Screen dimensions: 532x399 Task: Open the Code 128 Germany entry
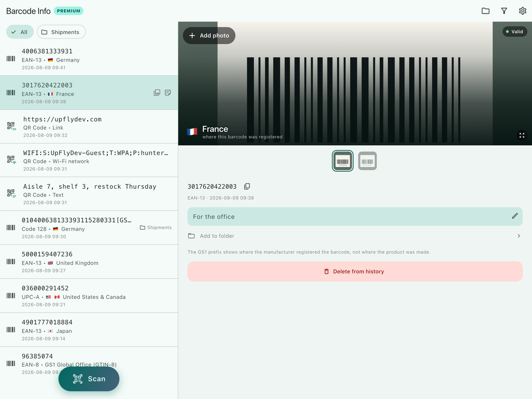coord(89,227)
